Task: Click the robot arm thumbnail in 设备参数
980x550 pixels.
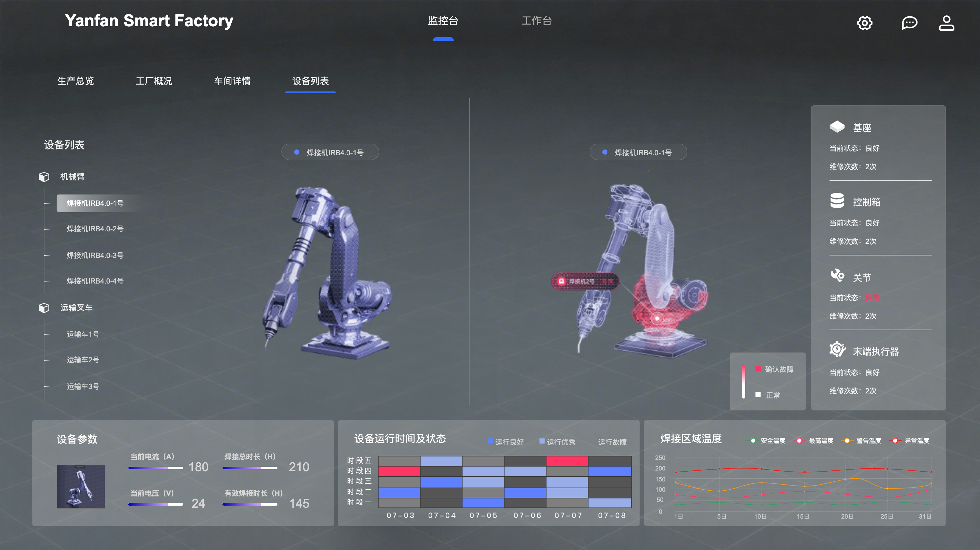Action: coord(81,486)
